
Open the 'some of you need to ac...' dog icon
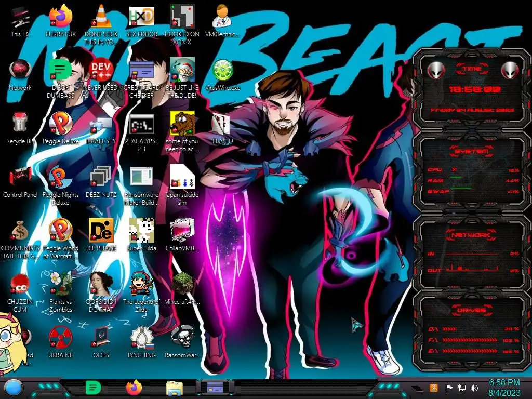click(182, 131)
